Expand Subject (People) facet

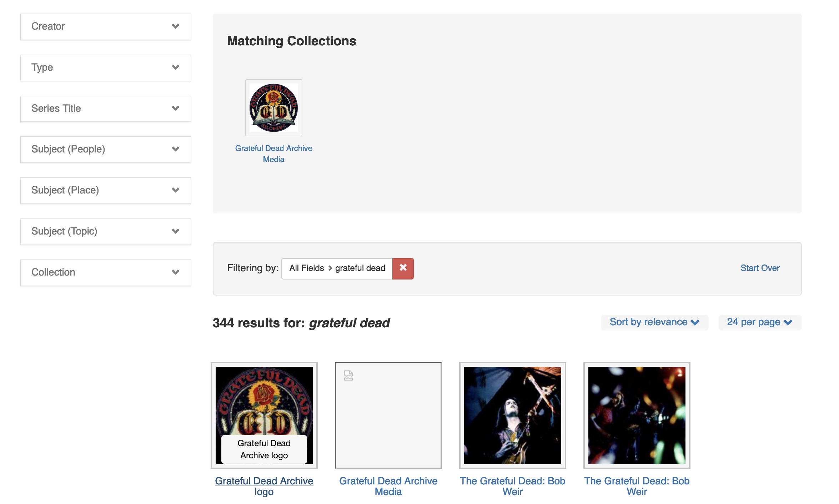[x=106, y=150]
